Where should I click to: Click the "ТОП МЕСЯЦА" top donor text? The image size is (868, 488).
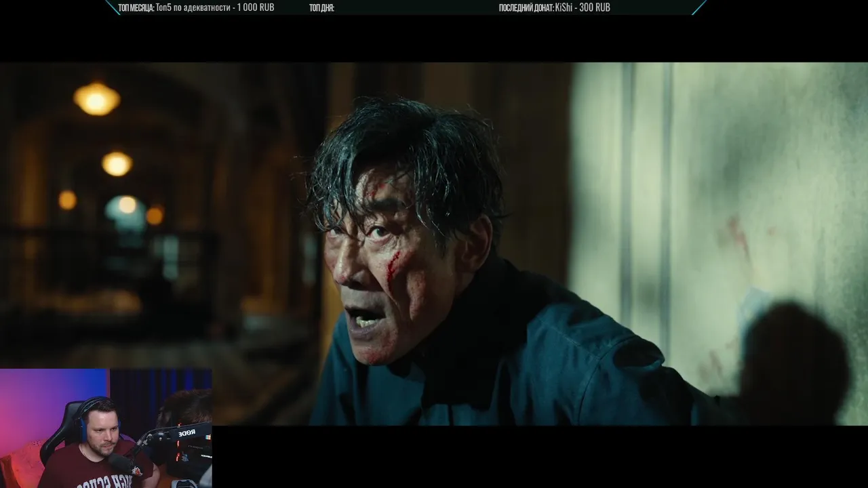(x=196, y=7)
